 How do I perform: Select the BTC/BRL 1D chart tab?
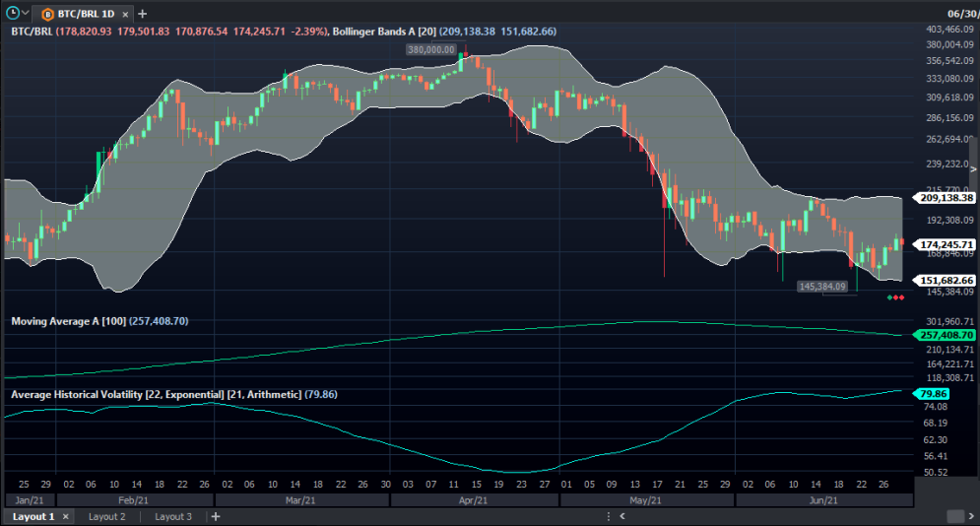pos(84,14)
